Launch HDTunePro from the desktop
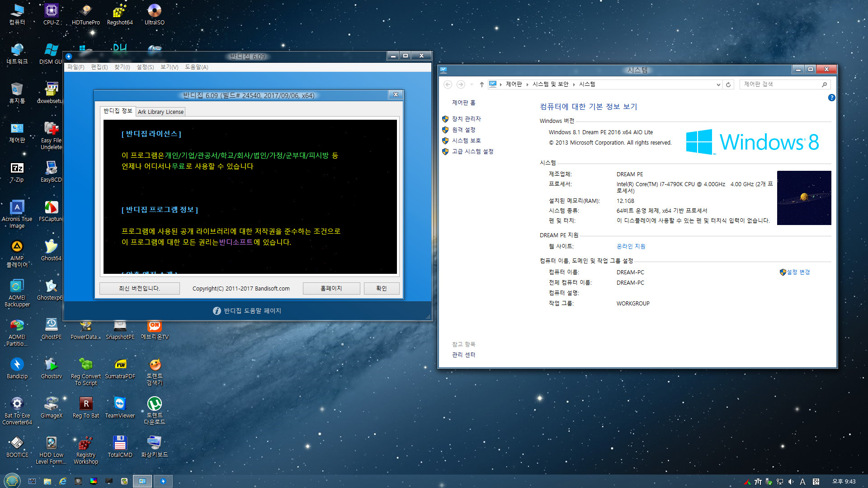Screen dimensions: 868x488 [85, 14]
